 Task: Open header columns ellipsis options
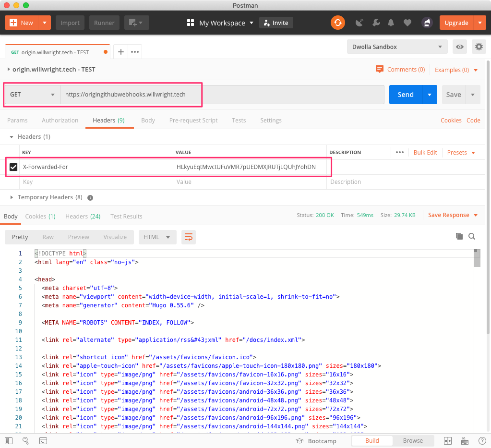coord(399,152)
